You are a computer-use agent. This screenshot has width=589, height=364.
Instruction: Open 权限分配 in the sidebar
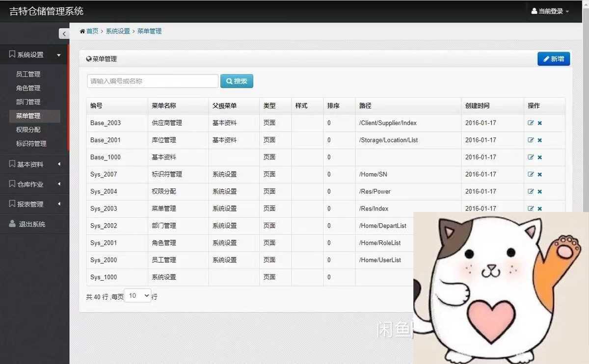28,130
